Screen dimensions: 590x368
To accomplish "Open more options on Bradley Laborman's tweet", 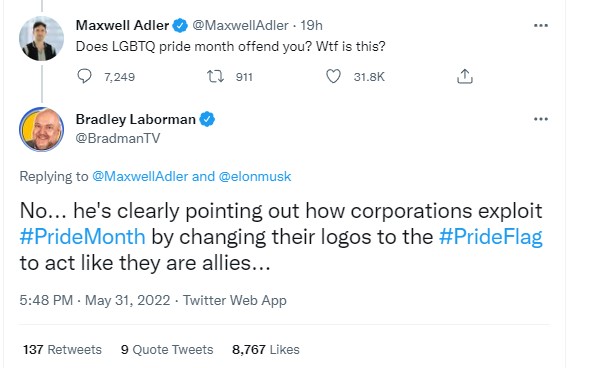I will click(541, 119).
